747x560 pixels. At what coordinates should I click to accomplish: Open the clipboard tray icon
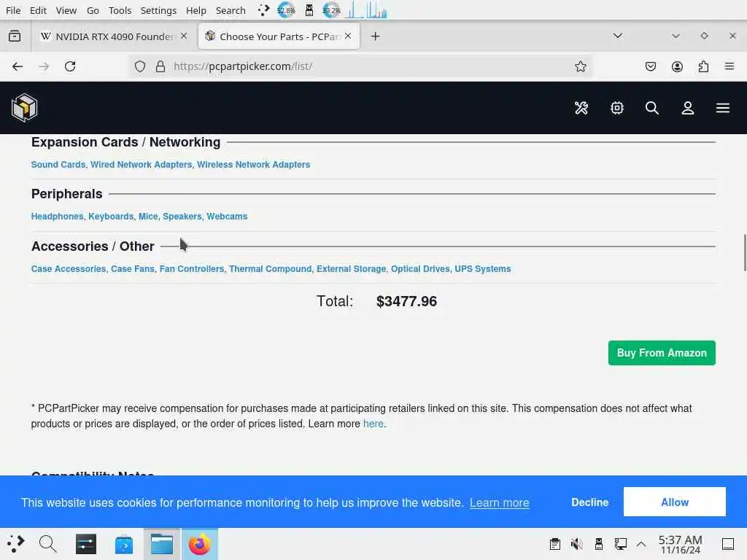[x=555, y=544]
